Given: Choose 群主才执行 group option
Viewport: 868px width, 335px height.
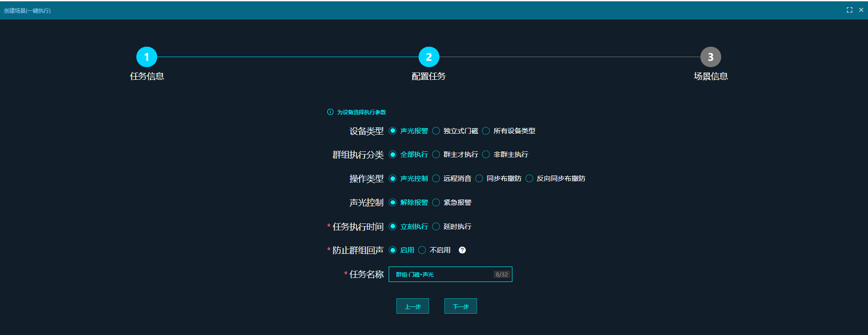Looking at the screenshot, I should coord(436,155).
